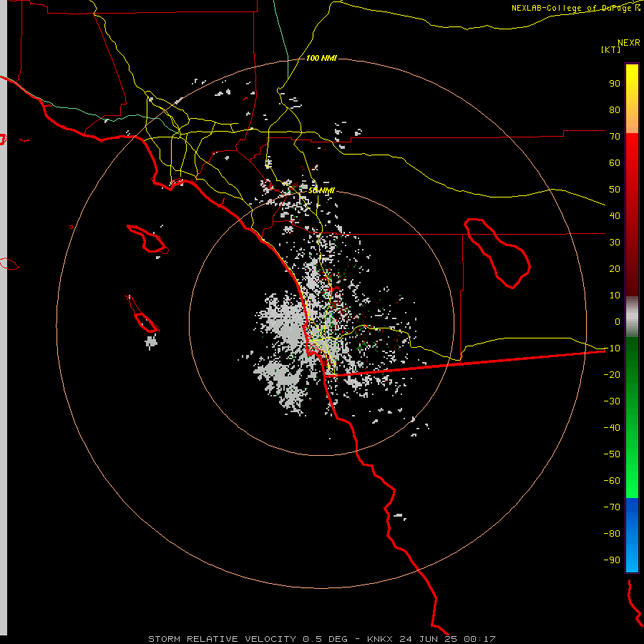This screenshot has height=644, width=644.
Task: Click the Storm Relative Velocity caption
Action: (x=321, y=639)
